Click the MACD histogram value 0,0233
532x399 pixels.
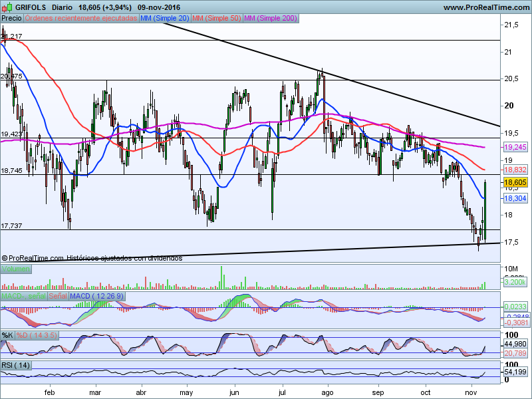coord(515,307)
